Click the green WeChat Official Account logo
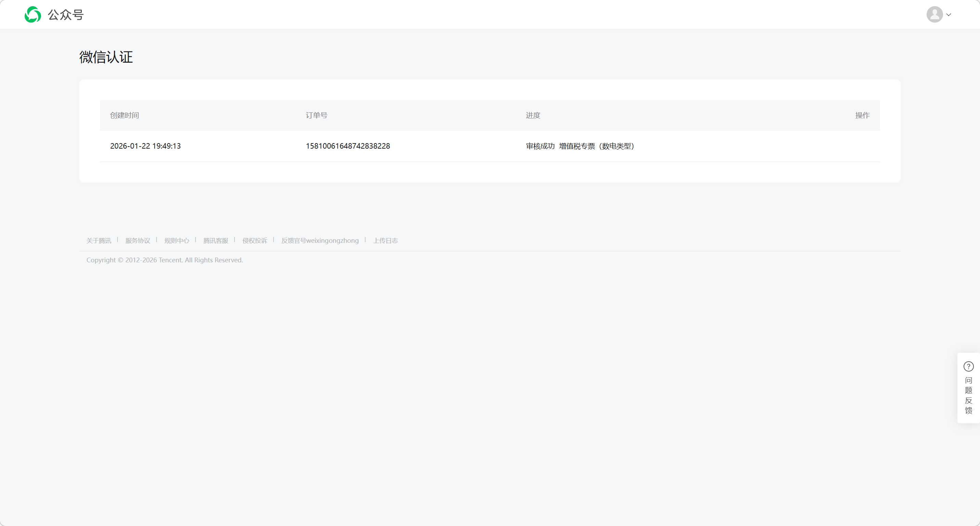980x526 pixels. tap(33, 14)
